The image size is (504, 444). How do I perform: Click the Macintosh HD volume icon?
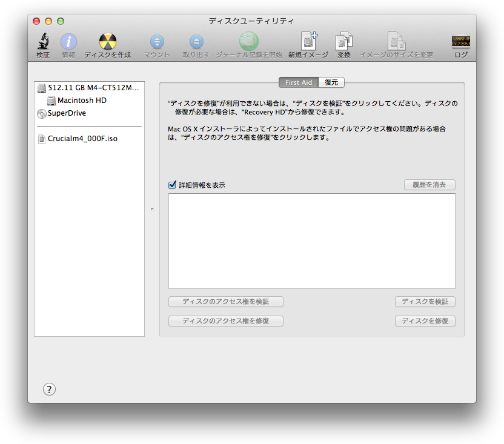pyautogui.click(x=51, y=101)
